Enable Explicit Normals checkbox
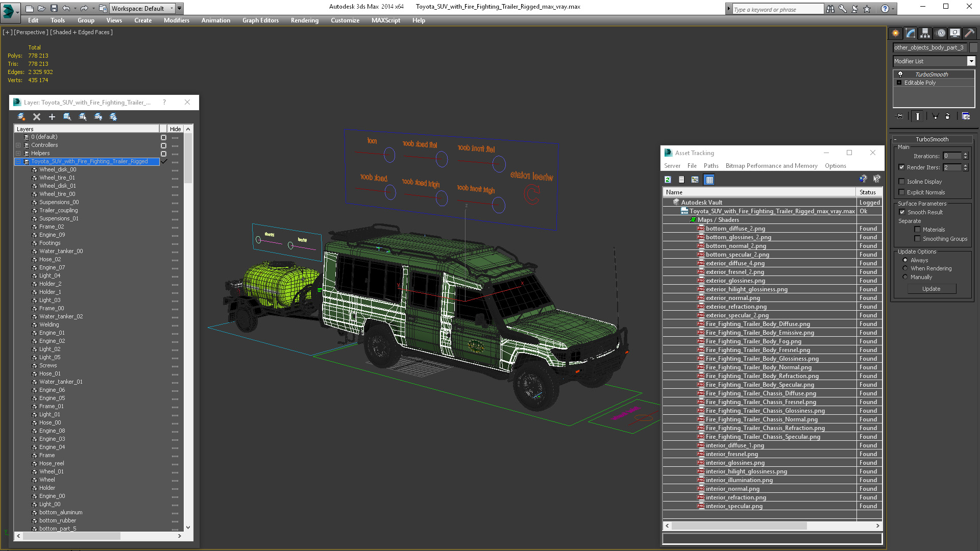The width and height of the screenshot is (980, 551). coord(902,192)
